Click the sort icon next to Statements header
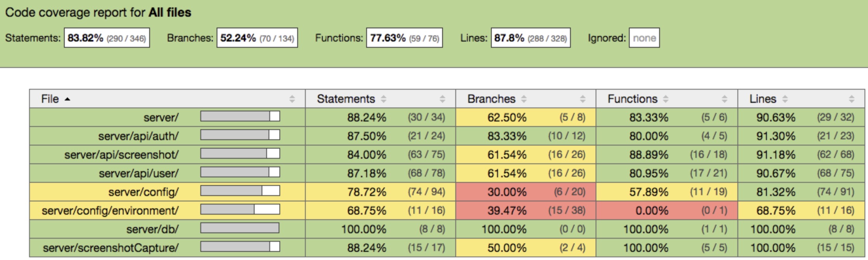This screenshot has height=260, width=868. pos(384,99)
